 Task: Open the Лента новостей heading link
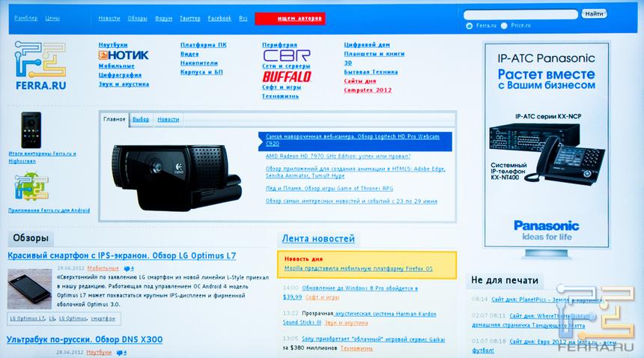coord(318,238)
